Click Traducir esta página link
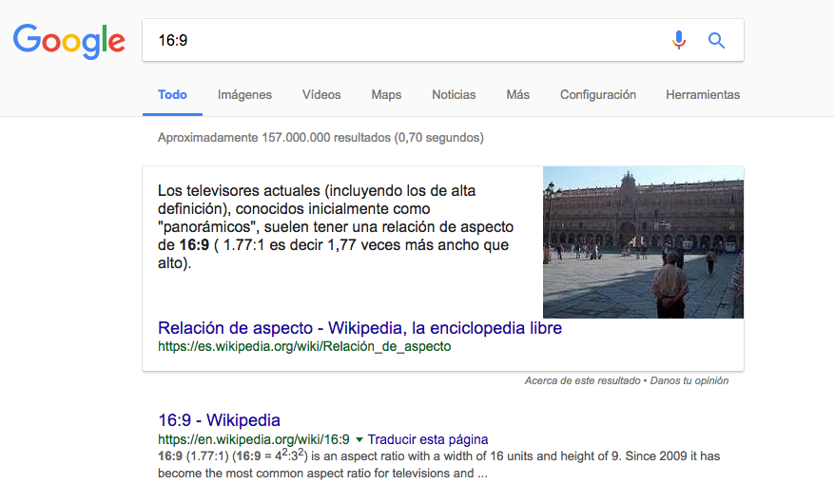Screen dimensions: 835x504 (x=428, y=440)
